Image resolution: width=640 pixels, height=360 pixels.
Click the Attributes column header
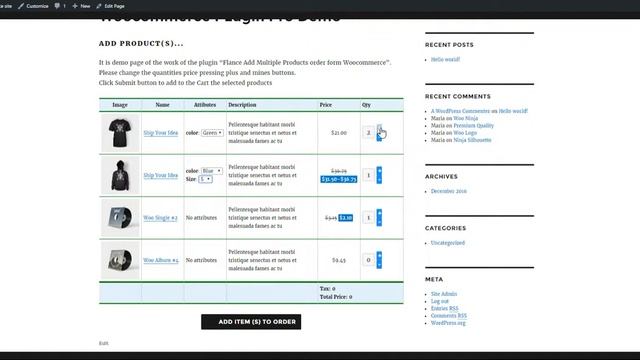(x=204, y=105)
